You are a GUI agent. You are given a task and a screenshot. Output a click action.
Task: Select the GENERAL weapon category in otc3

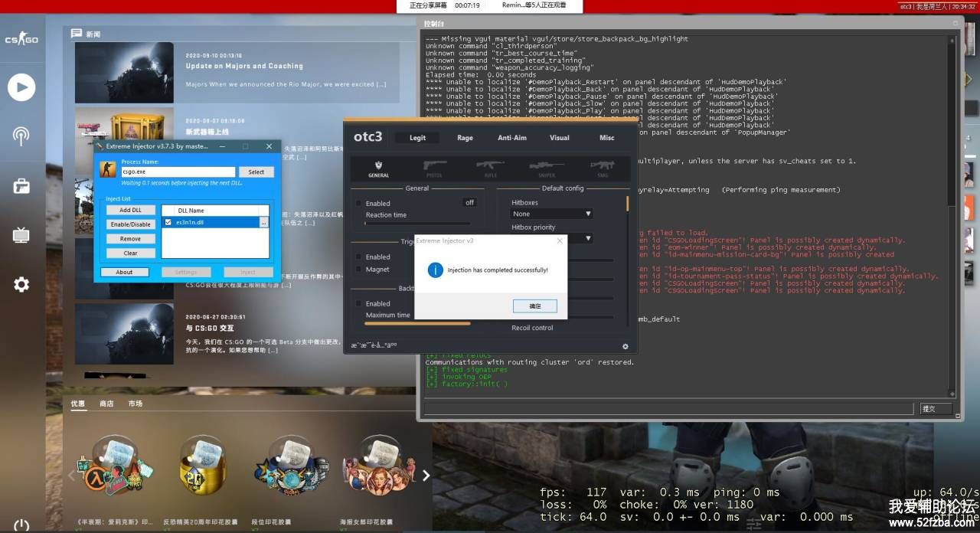pyautogui.click(x=378, y=169)
